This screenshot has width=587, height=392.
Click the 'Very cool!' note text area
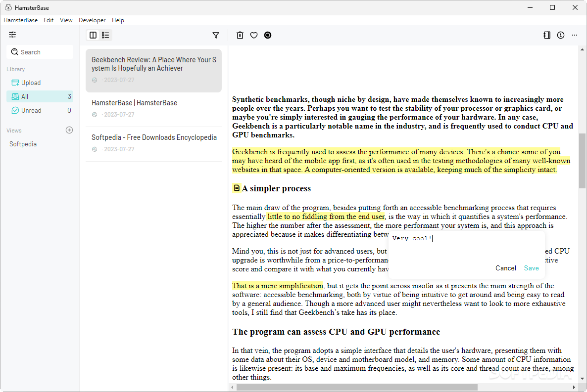click(x=466, y=246)
